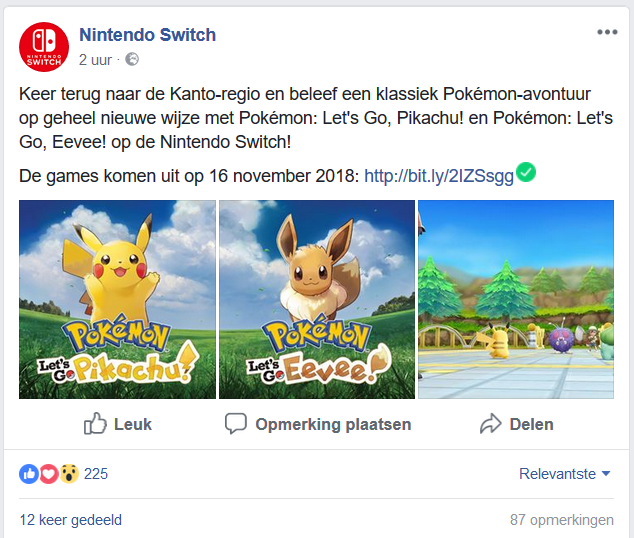Open the Let's Go Eevee image

tap(316, 299)
